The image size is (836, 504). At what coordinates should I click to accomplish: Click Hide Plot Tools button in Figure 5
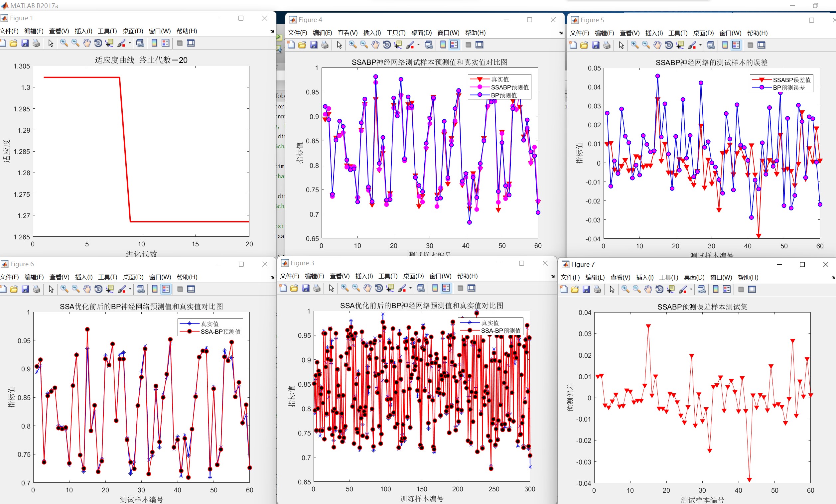point(750,45)
